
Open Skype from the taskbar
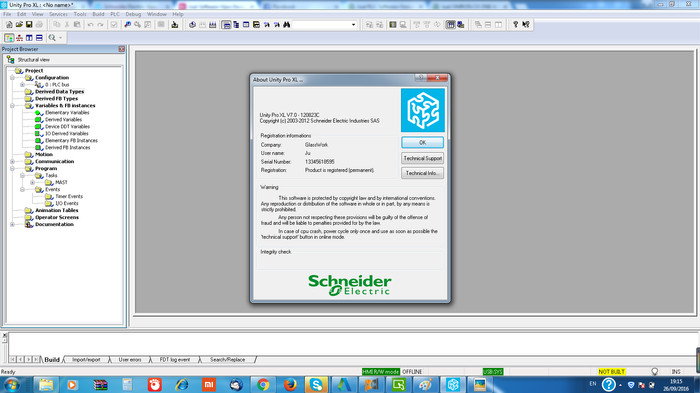pos(317,385)
